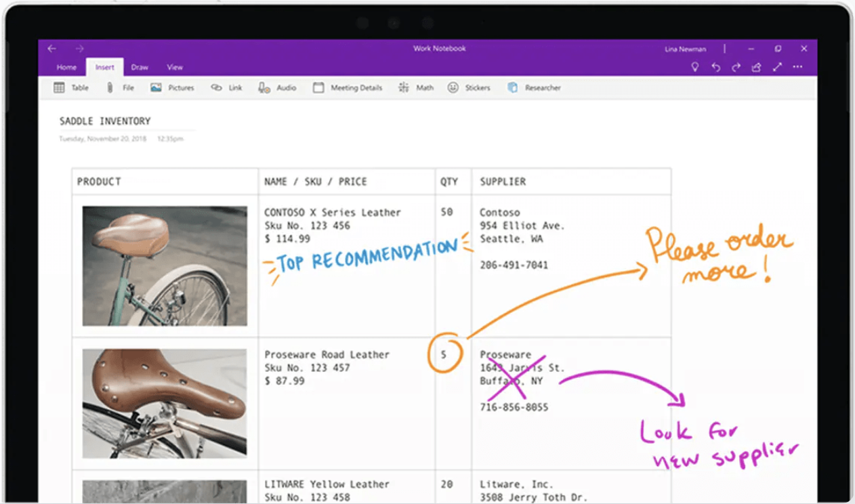855x504 pixels.
Task: Click the Math label
Action: (x=425, y=88)
